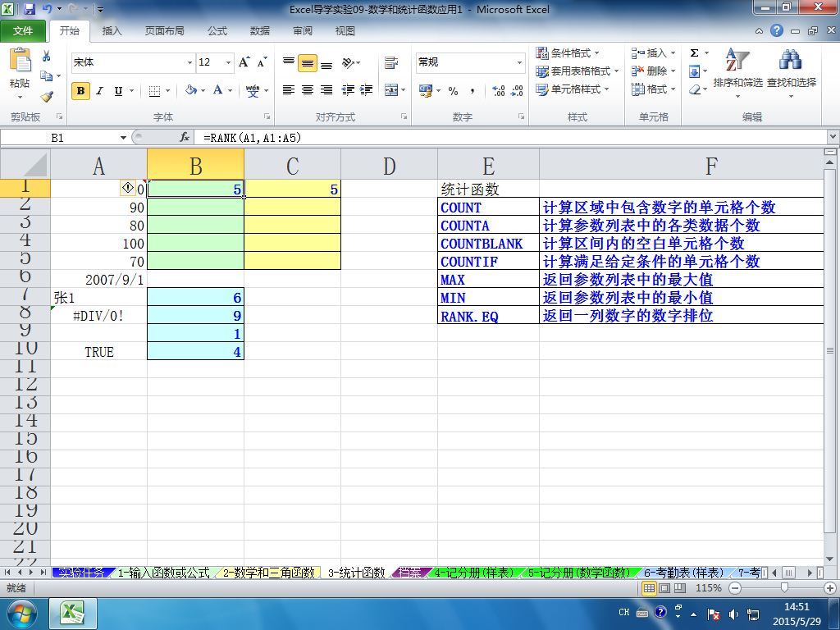Click the zoom slider handle at 115%

coord(784,587)
